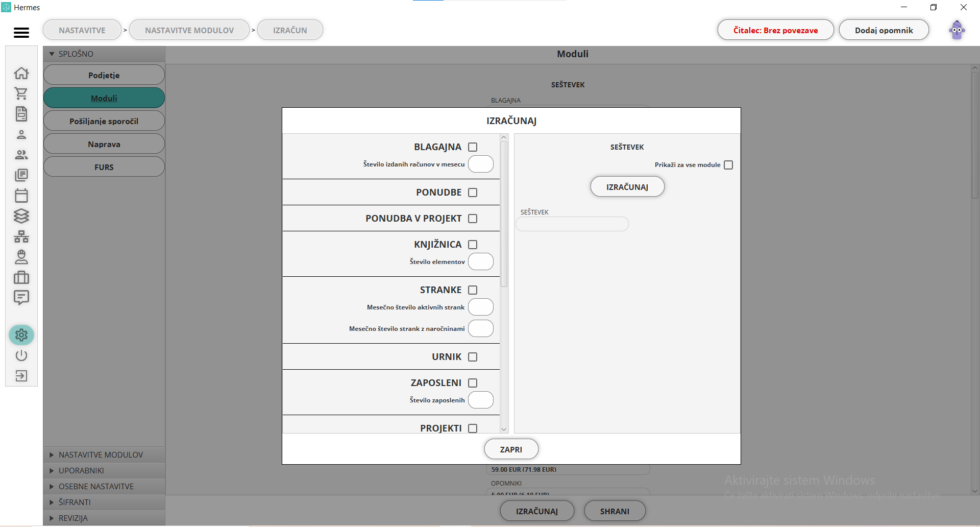The width and height of the screenshot is (980, 527).
Task: Select the Moduli settings tab
Action: pyautogui.click(x=104, y=98)
